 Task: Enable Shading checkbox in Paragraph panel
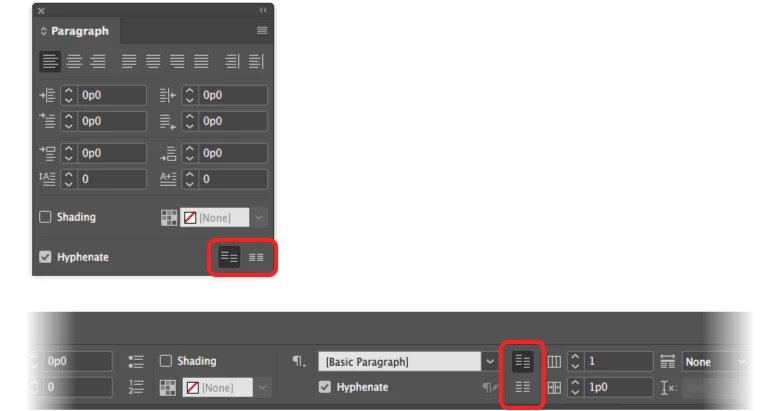click(x=45, y=217)
